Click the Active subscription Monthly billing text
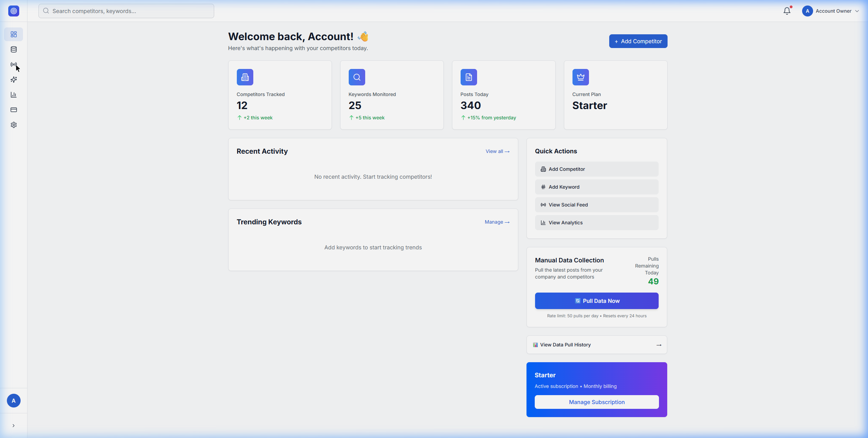The height and width of the screenshot is (438, 868). coord(576,386)
